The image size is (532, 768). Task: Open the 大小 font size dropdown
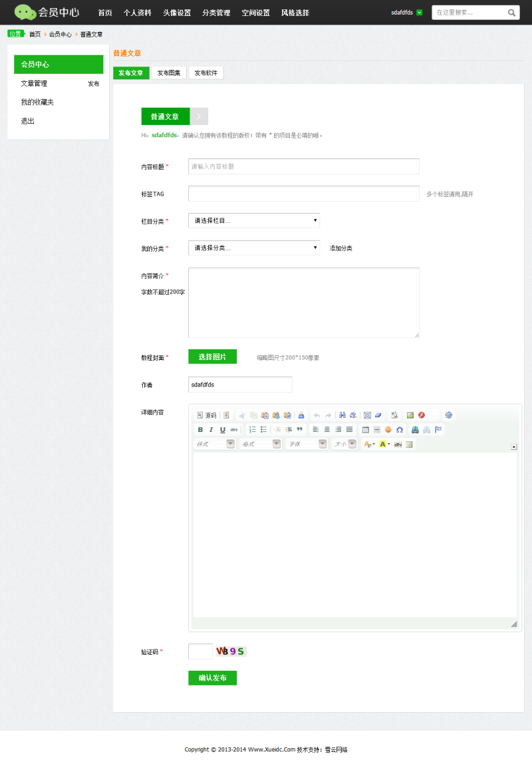coord(344,445)
